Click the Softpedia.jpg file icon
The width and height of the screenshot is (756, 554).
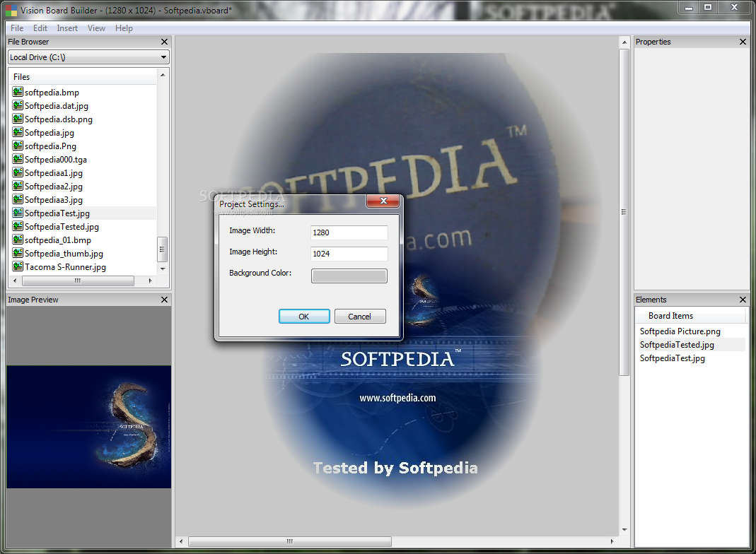18,132
